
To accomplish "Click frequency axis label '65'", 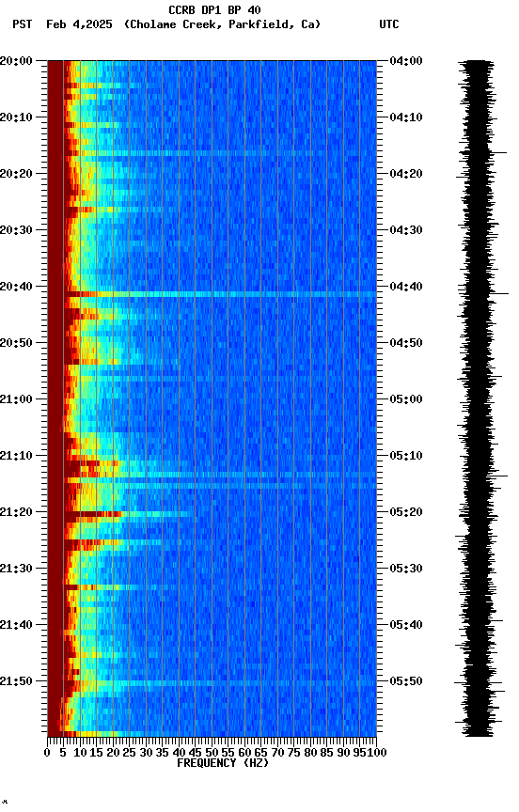I will [x=261, y=753].
